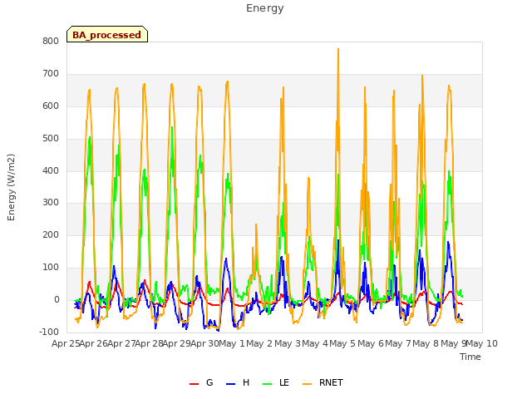Click the -100 y-axis tick label
Screen dimensions: 532x399
tap(49, 332)
